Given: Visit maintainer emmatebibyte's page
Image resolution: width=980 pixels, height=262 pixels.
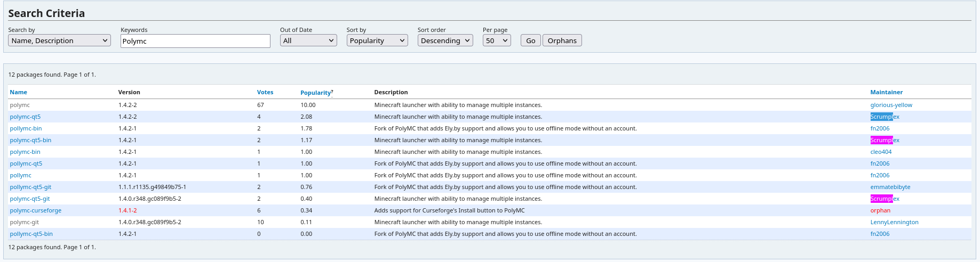Looking at the screenshot, I should tap(890, 187).
